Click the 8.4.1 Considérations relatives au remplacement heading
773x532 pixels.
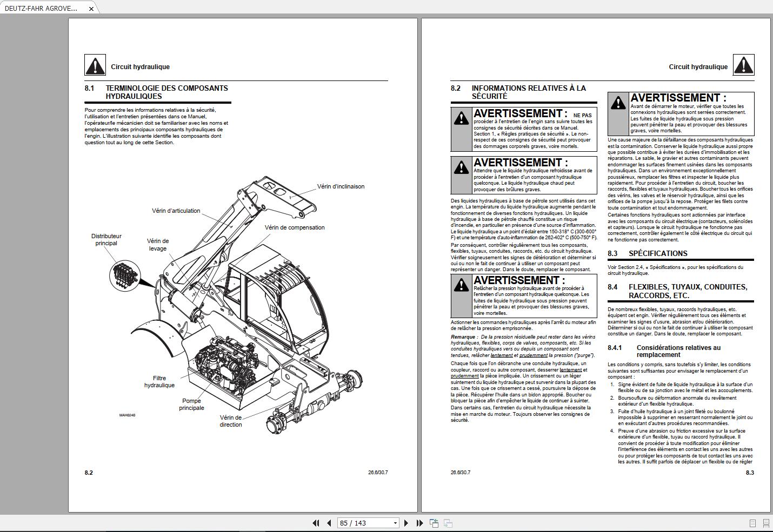pyautogui.click(x=678, y=351)
